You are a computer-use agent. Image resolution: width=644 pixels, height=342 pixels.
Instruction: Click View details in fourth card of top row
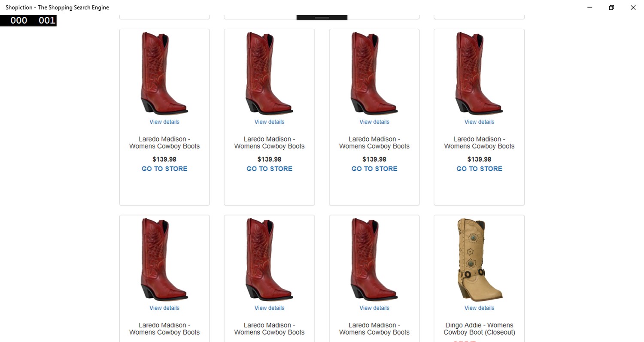479,122
